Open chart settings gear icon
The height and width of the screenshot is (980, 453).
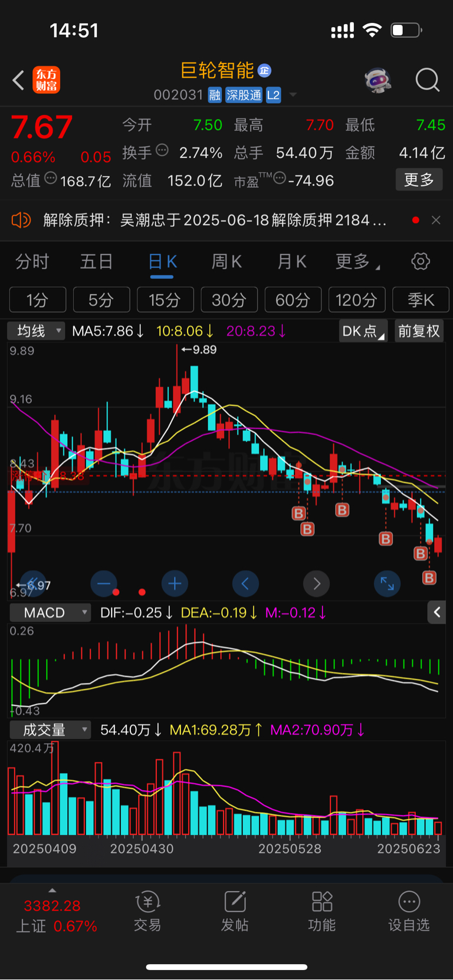(421, 261)
